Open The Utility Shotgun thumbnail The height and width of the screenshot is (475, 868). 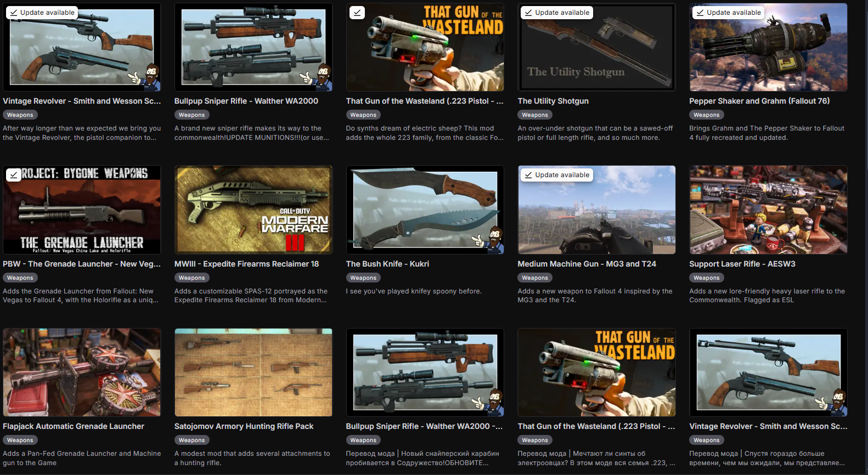[x=596, y=47]
